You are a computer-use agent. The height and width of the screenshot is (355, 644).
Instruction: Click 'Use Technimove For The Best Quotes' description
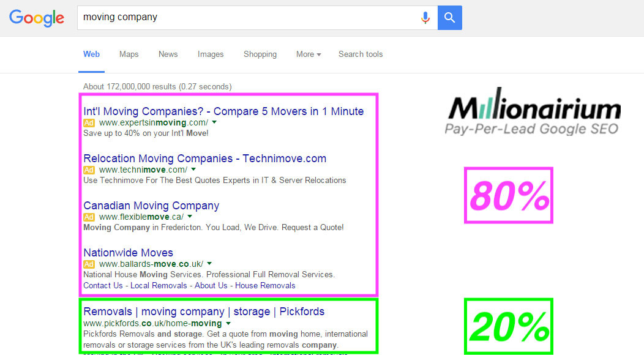coord(215,181)
